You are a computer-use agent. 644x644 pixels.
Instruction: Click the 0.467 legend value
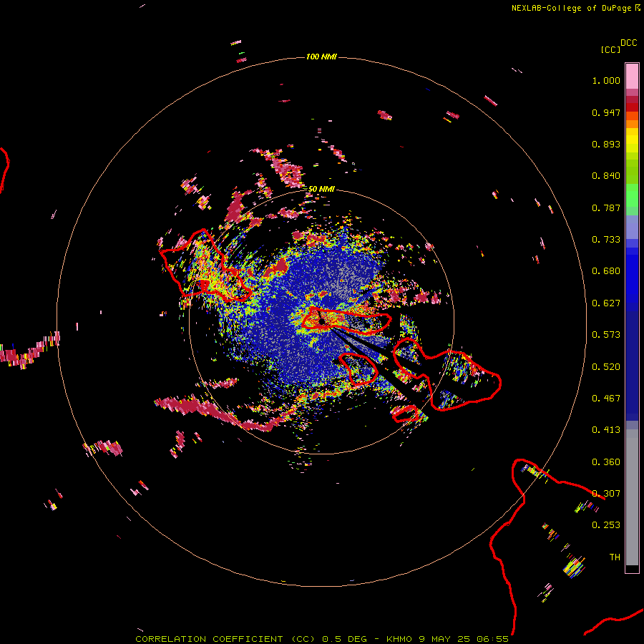point(606,399)
